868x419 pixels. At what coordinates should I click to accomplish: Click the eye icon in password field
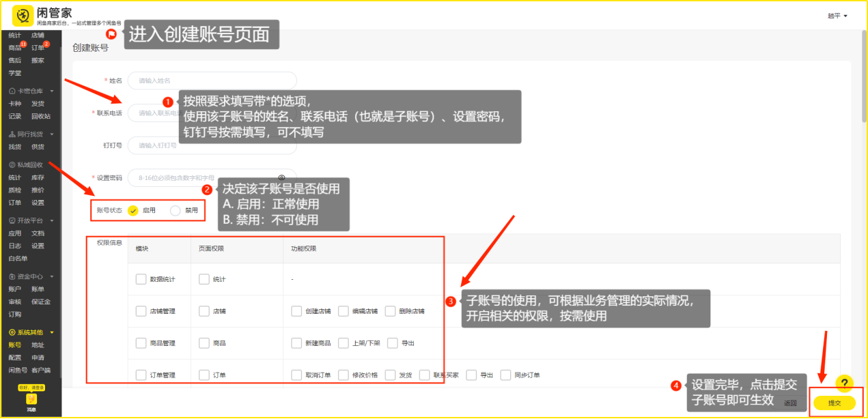(x=281, y=177)
